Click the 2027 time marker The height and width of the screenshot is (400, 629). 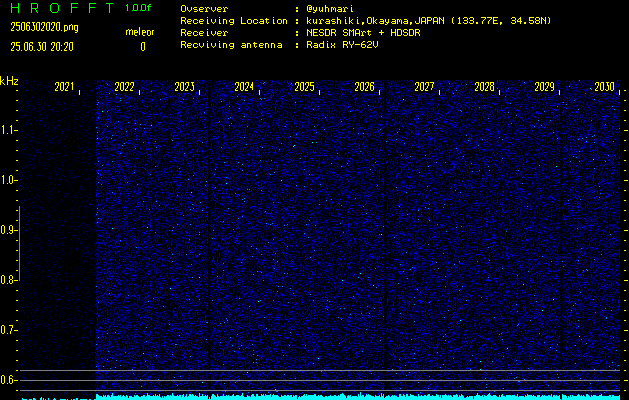pos(424,87)
